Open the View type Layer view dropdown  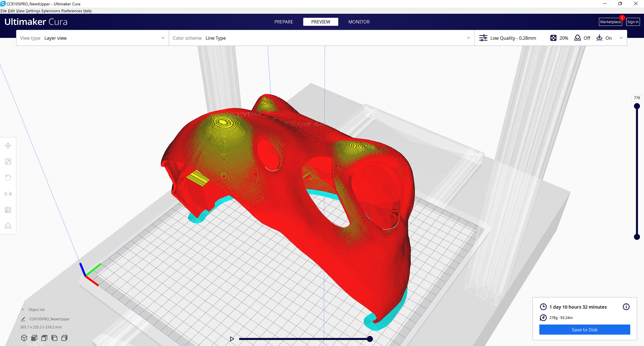click(163, 38)
